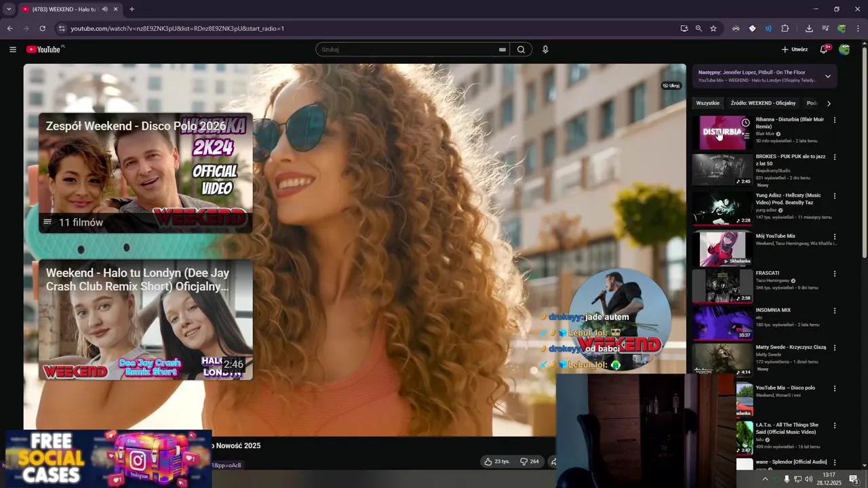
Task: Add Disturbia to queue icon
Action: coord(745,135)
